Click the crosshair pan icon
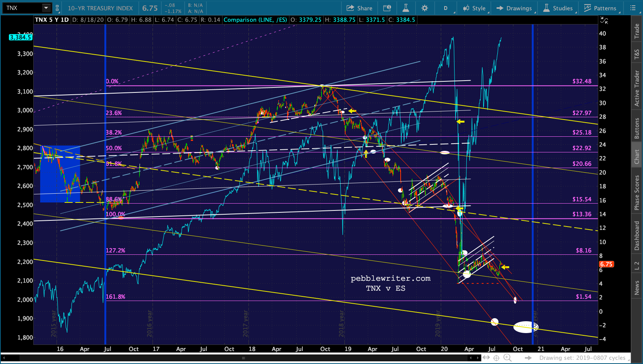 (496, 358)
